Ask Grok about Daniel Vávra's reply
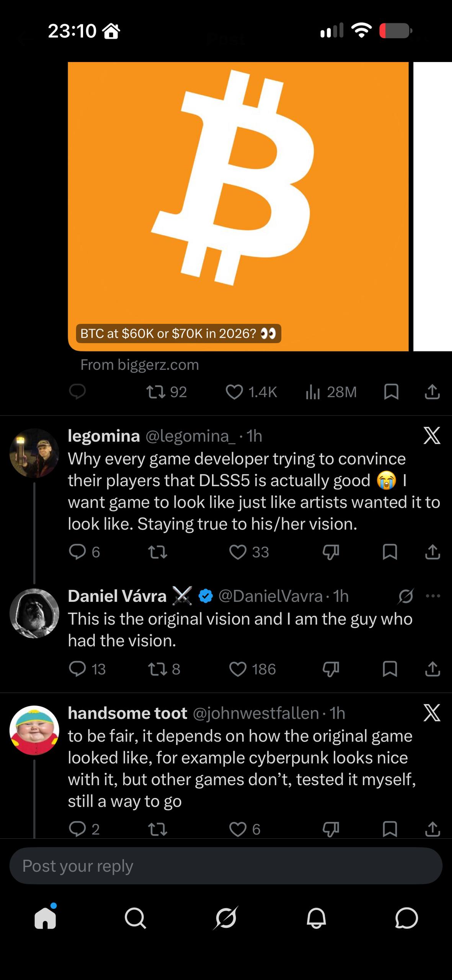The image size is (452, 980). point(406,596)
